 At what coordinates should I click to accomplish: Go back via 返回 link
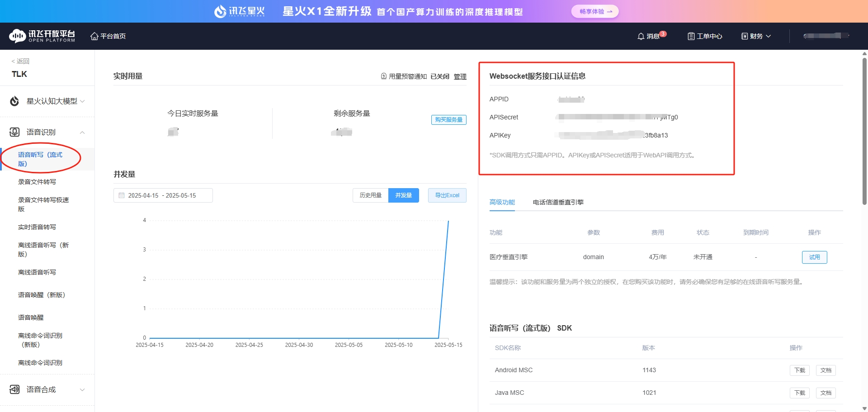tap(20, 61)
